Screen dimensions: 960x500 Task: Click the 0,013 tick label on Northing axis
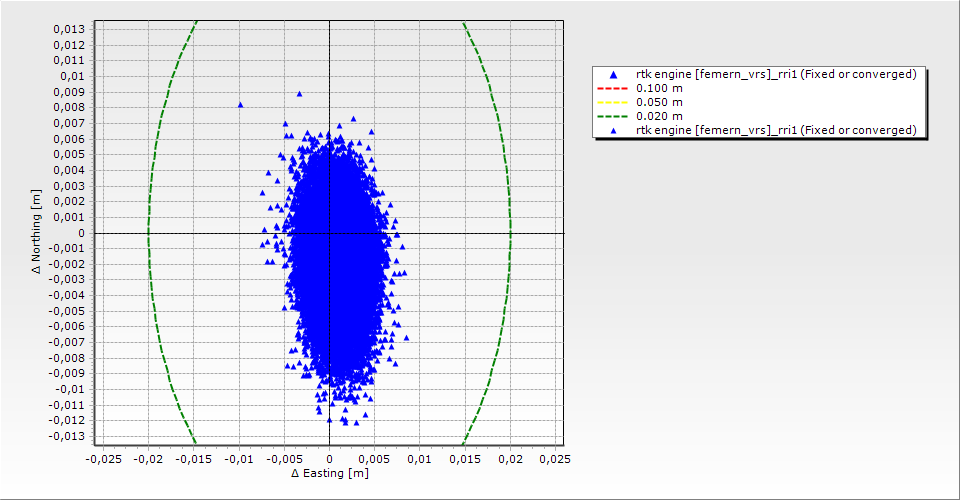[69, 29]
